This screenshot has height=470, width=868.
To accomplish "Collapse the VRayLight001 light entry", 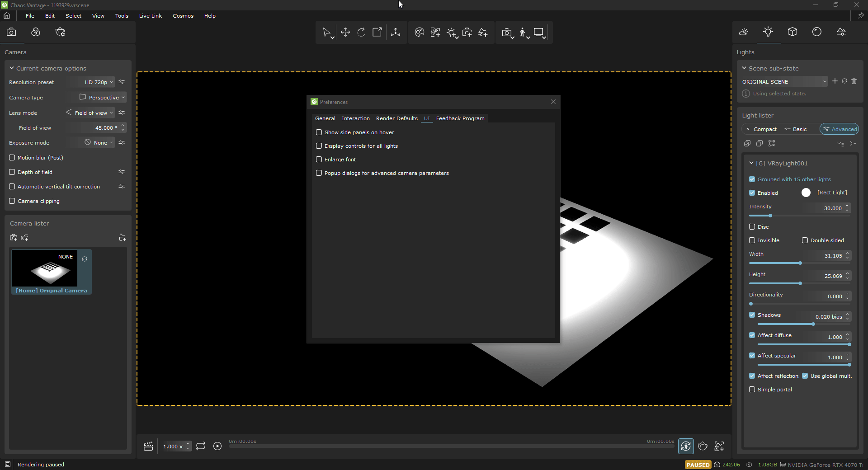I will coord(751,163).
